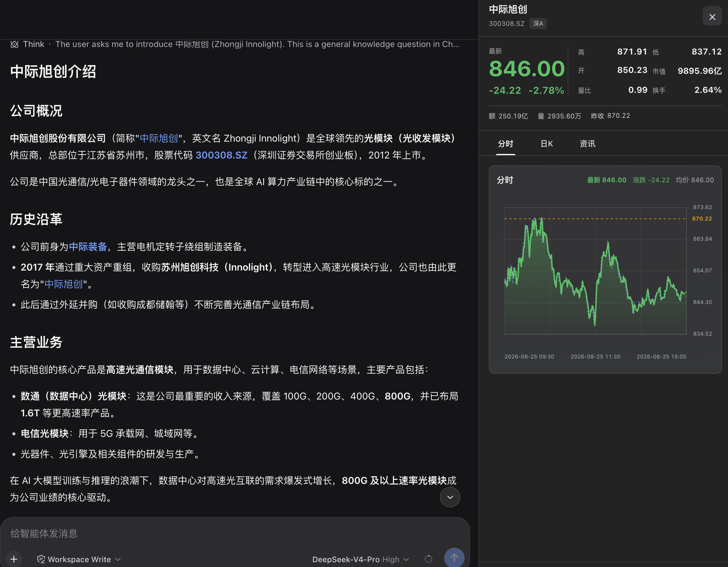This screenshot has width=728, height=567.
Task: Click the 均价 846.00 chart label
Action: [695, 180]
